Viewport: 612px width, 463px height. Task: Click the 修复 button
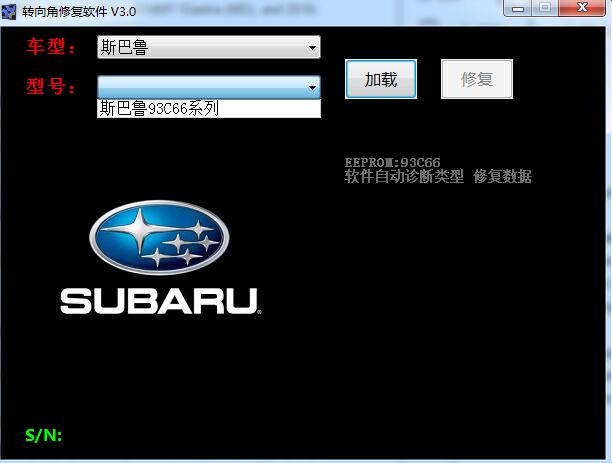click(x=477, y=79)
